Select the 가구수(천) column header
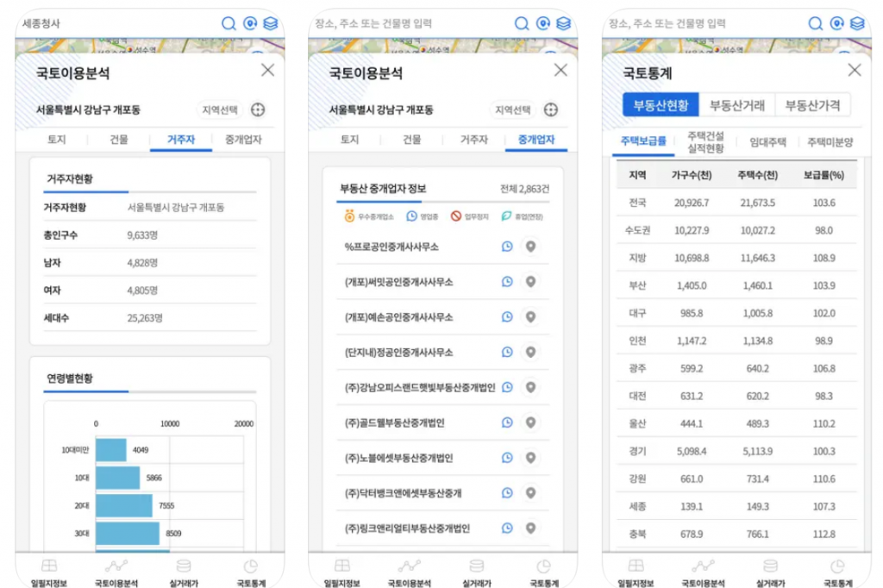The width and height of the screenshot is (883, 588). pos(692,175)
